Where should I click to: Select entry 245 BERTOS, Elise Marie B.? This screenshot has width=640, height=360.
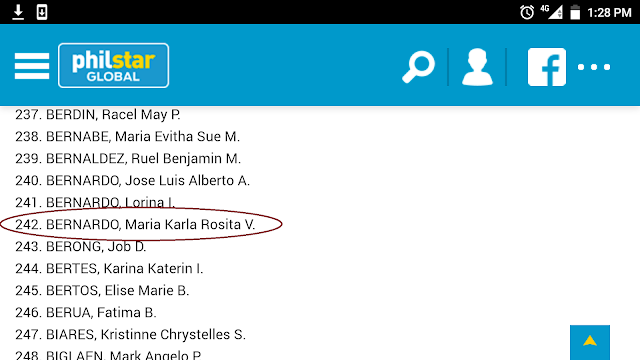click(x=102, y=291)
